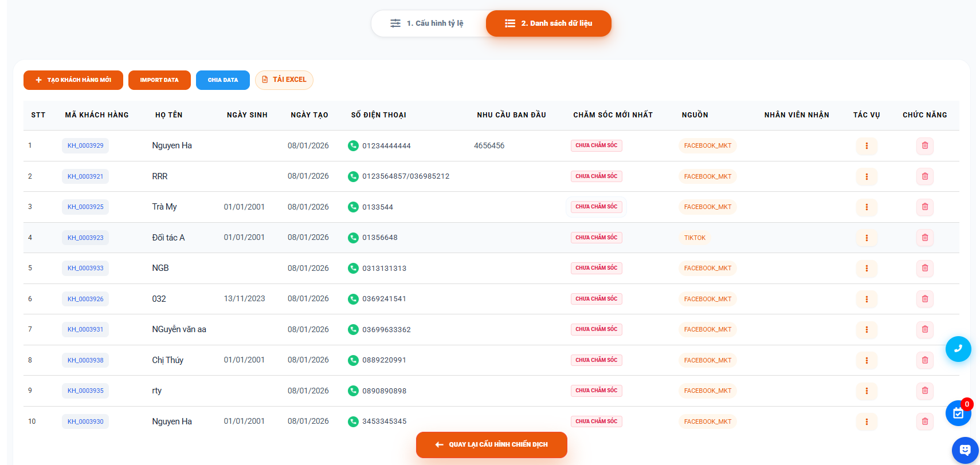Screen dimensions: 980x465
Task: Expand actions menu for NGB row
Action: pos(866,269)
